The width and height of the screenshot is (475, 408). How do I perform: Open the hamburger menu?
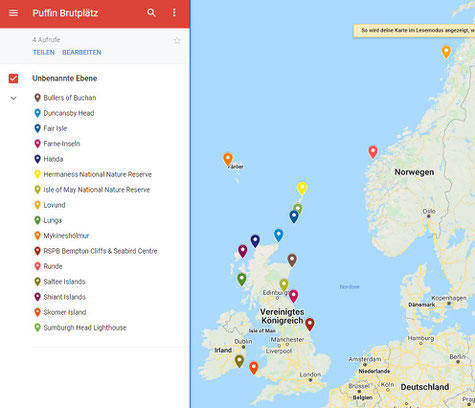13,13
